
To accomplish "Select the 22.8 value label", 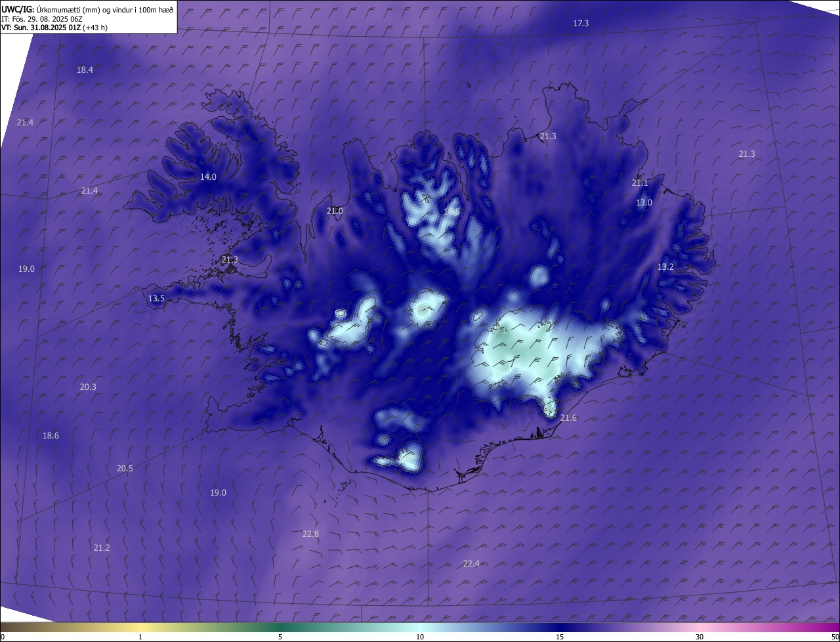I will coord(310,534).
